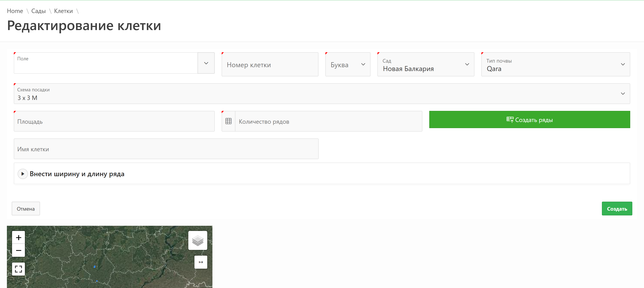The width and height of the screenshot is (644, 288).
Task: Navigate to Сады breadcrumb
Action: (38, 11)
